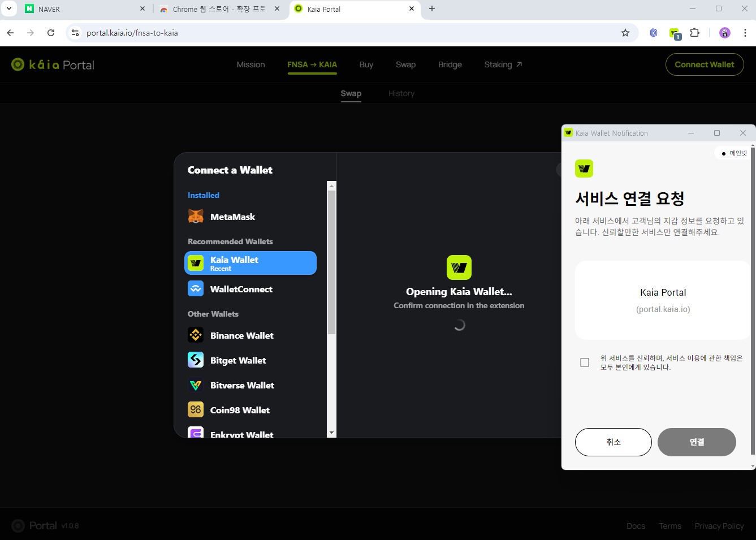756x540 pixels.
Task: Click the Binance Wallet icon
Action: tap(196, 335)
